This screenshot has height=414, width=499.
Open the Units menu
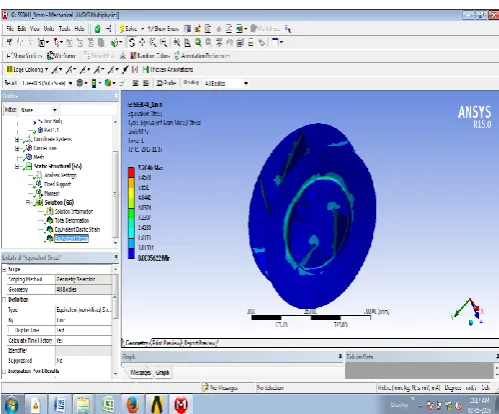coord(49,29)
